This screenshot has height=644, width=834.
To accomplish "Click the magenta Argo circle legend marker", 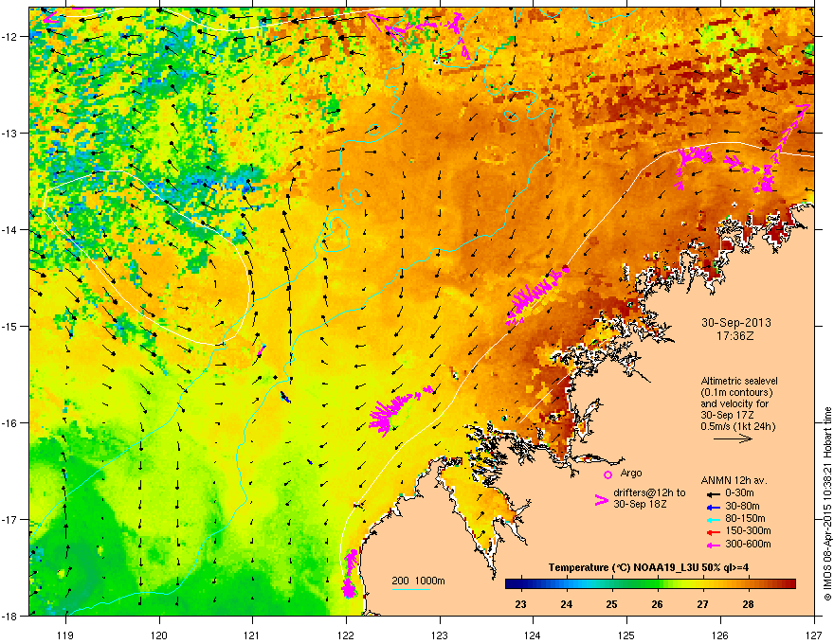I will (607, 474).
